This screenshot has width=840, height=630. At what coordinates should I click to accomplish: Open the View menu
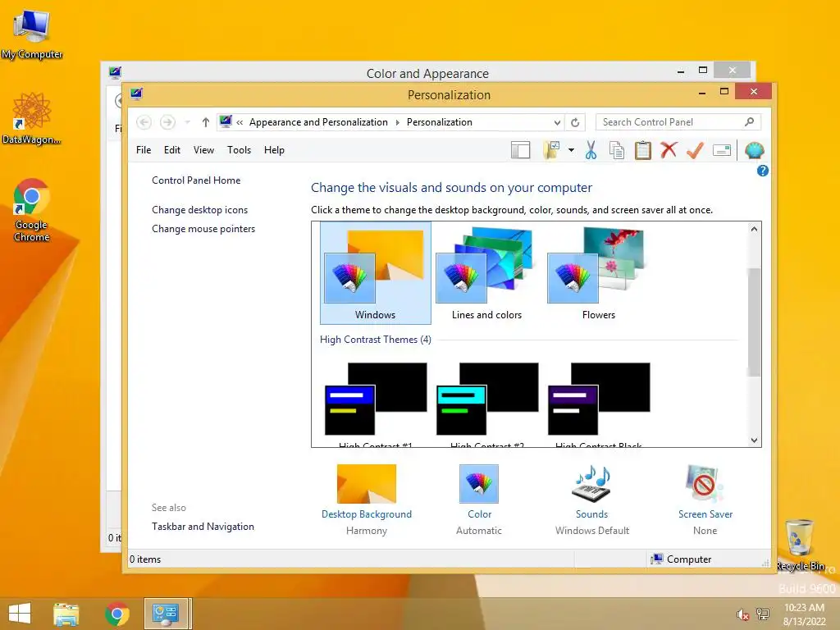coord(203,150)
